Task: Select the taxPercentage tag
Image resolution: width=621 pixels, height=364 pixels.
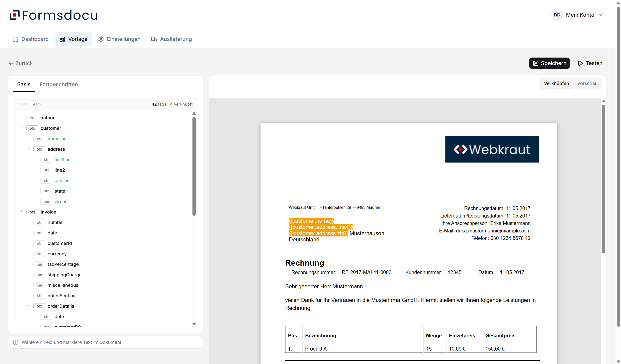Action: tap(63, 264)
